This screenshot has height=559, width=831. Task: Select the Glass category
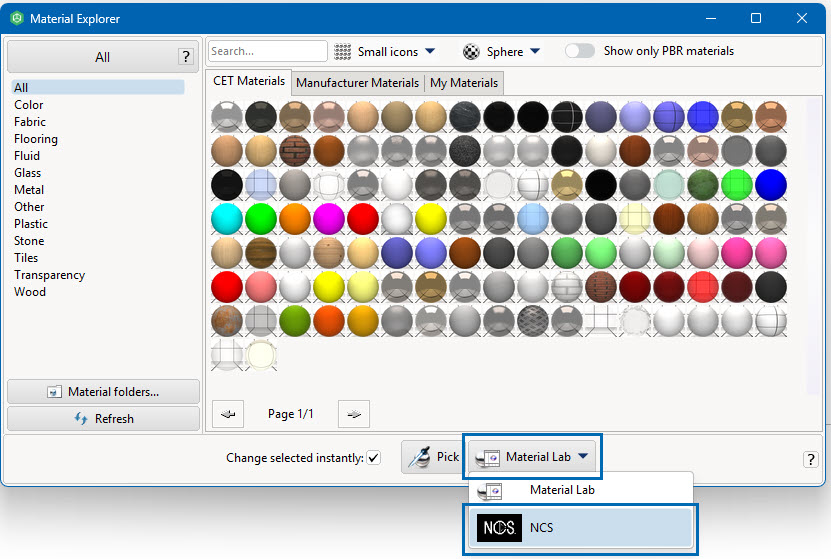[x=27, y=173]
